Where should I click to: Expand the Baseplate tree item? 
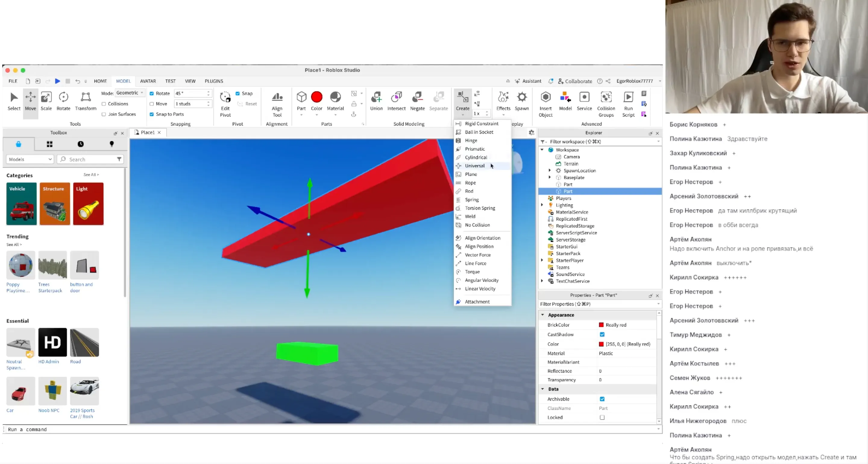coord(549,177)
